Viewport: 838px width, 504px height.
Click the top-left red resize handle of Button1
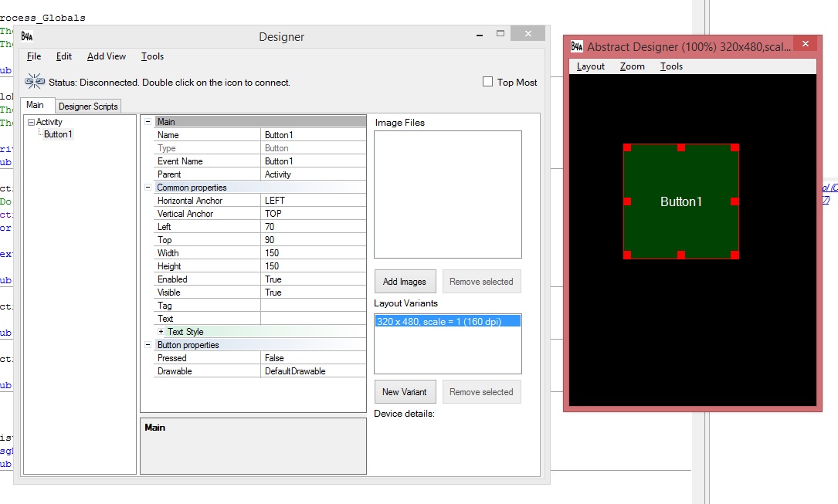(x=627, y=147)
